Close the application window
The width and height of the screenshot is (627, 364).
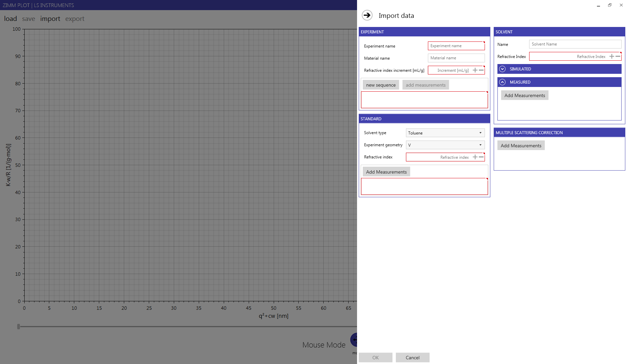pyautogui.click(x=621, y=5)
